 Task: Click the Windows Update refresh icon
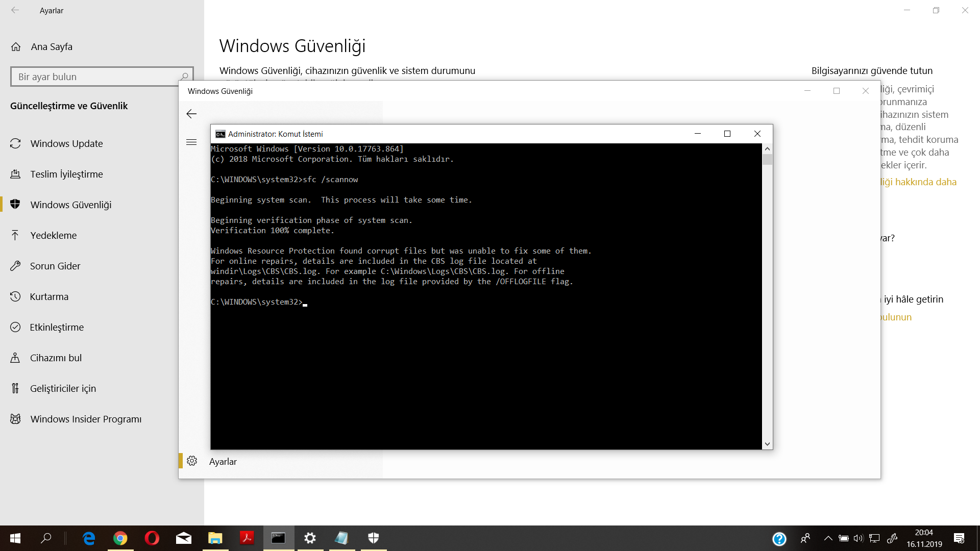click(x=15, y=143)
